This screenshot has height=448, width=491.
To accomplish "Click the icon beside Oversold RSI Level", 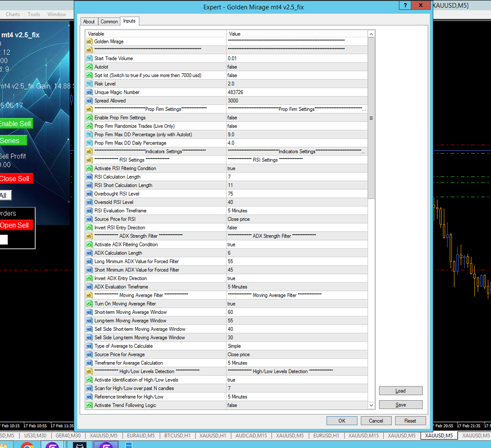I will click(89, 202).
